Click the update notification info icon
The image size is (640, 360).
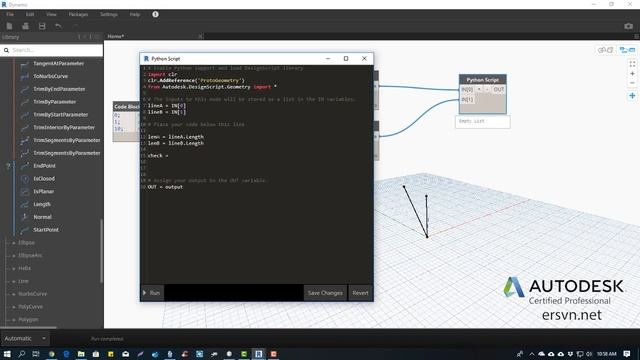coord(156,14)
